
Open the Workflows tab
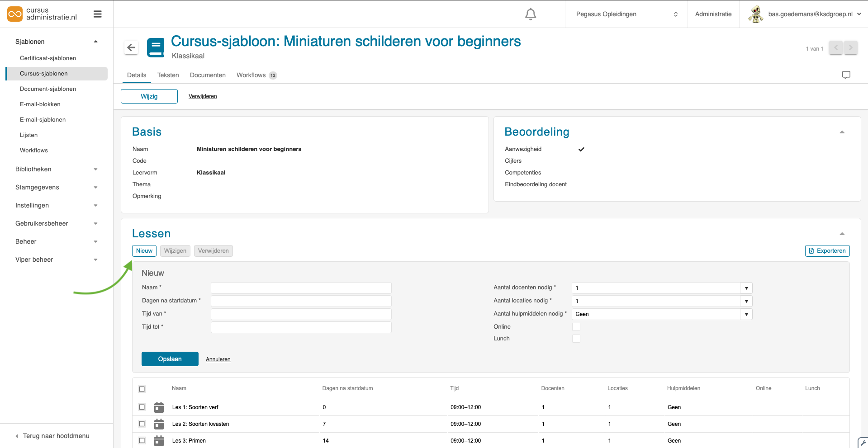pos(251,75)
